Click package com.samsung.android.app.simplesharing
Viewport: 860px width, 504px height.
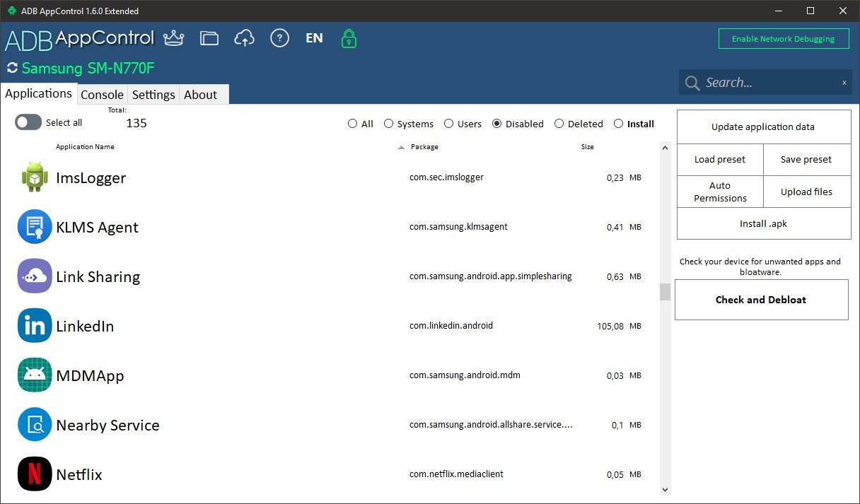490,276
